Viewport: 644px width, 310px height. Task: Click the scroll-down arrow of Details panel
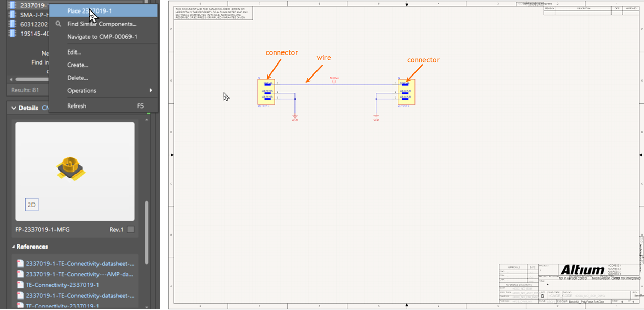tap(147, 307)
